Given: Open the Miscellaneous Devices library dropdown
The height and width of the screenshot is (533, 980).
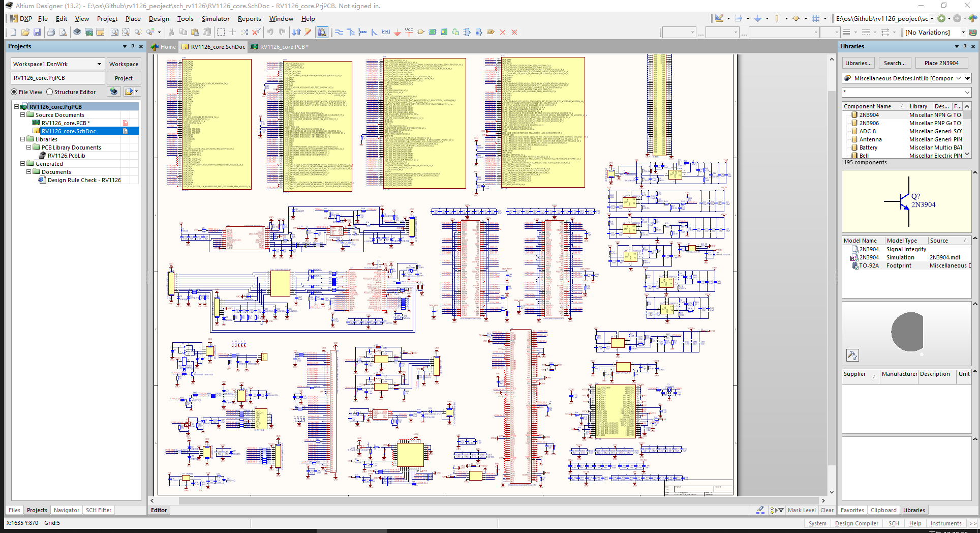Looking at the screenshot, I should [x=967, y=78].
